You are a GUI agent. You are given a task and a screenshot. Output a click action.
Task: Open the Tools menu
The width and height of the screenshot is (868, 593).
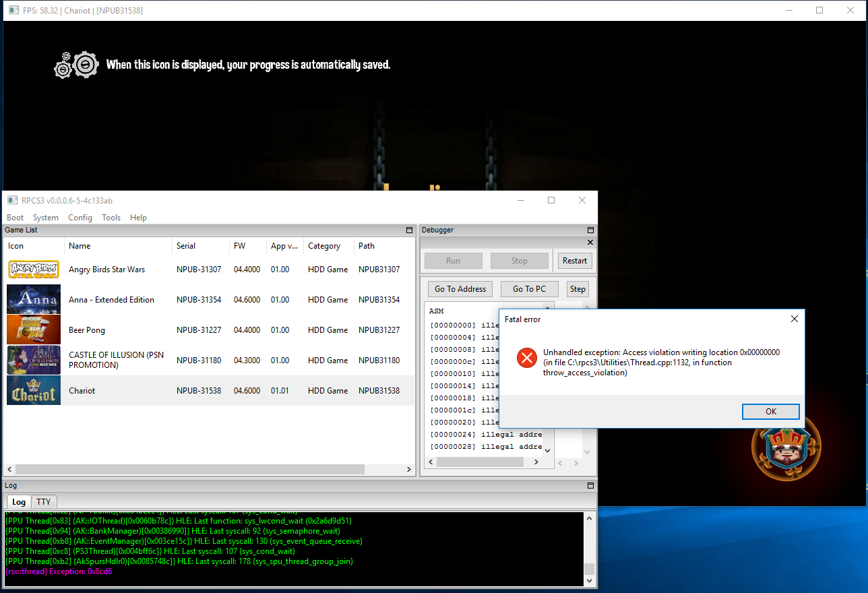pyautogui.click(x=111, y=218)
